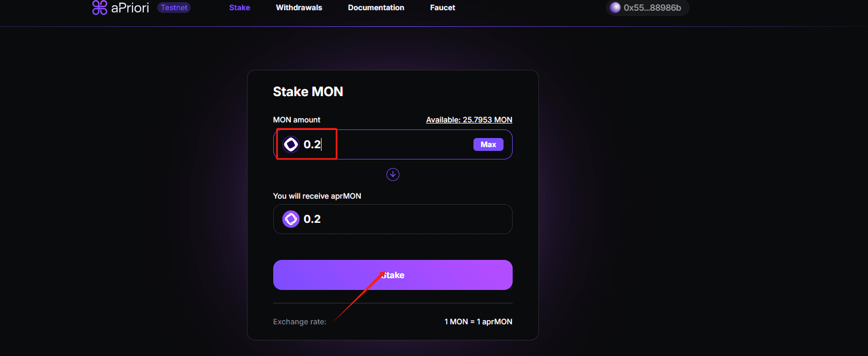Image resolution: width=868 pixels, height=356 pixels.
Task: Click the purple Stake button
Action: click(x=393, y=275)
